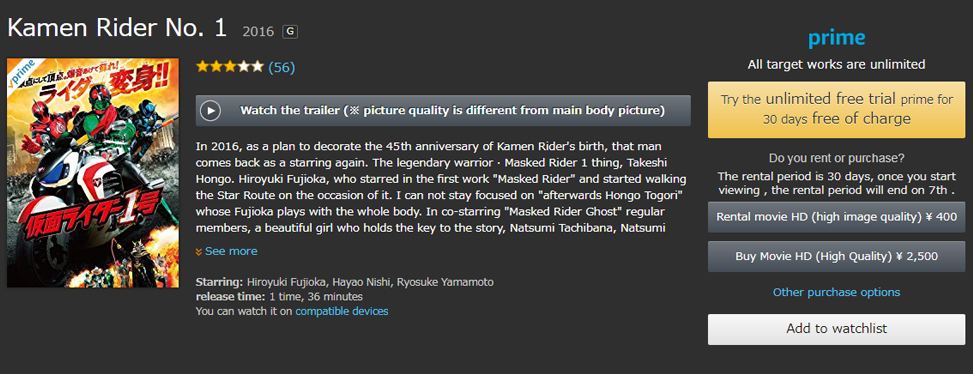Viewport: 973px width, 374px height.
Task: Add the movie to watchlist
Action: (836, 329)
